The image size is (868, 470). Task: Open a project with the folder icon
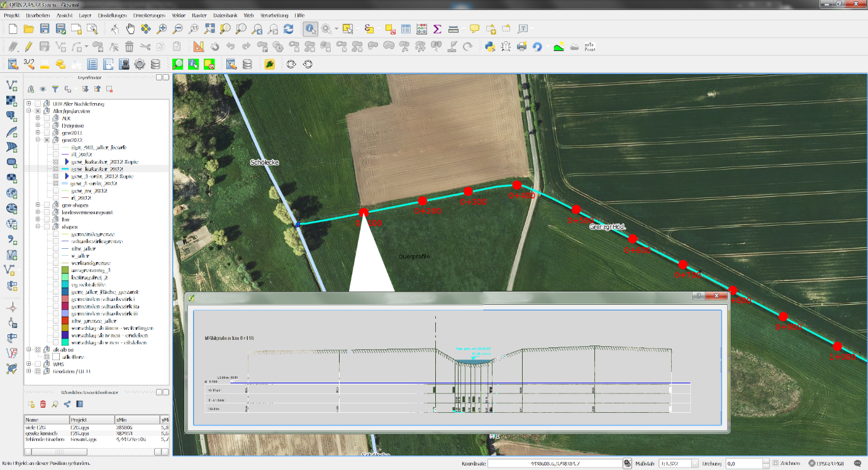28,29
